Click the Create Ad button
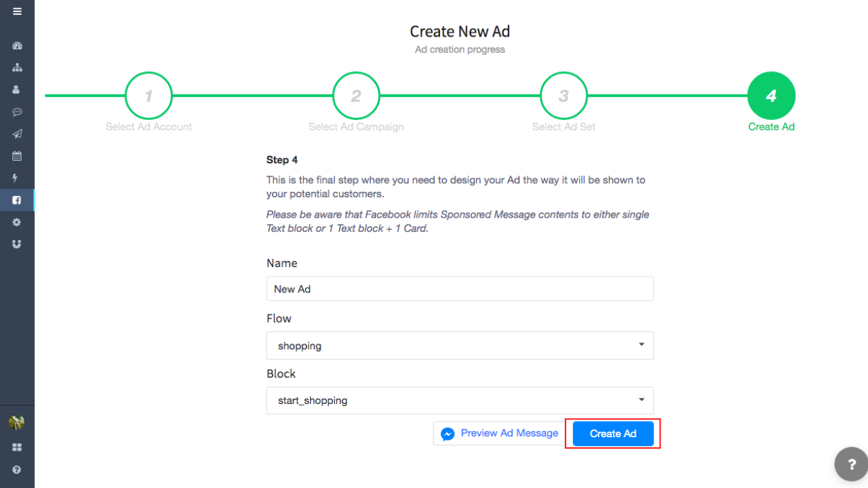 click(613, 434)
